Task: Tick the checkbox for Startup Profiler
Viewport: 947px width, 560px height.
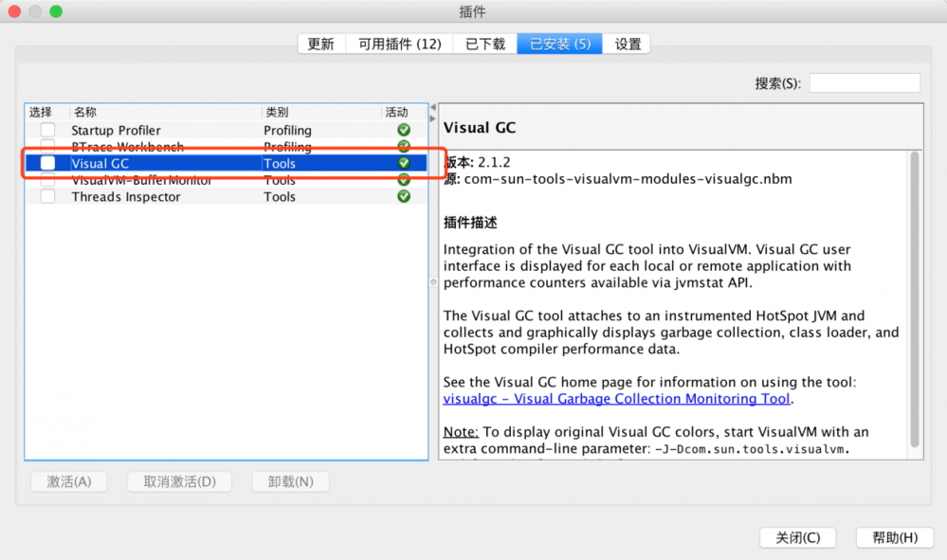Action: (46, 130)
